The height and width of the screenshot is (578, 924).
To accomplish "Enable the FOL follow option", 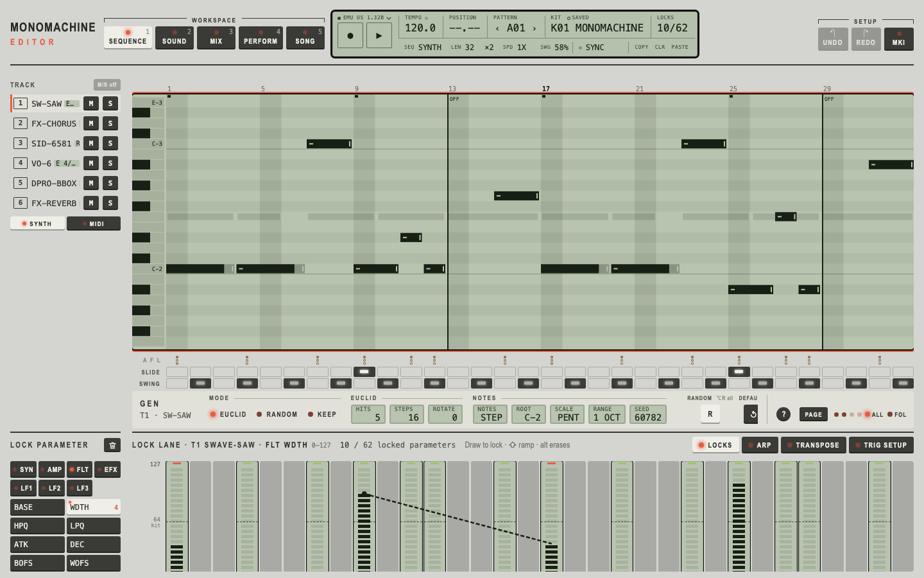I will [x=897, y=415].
